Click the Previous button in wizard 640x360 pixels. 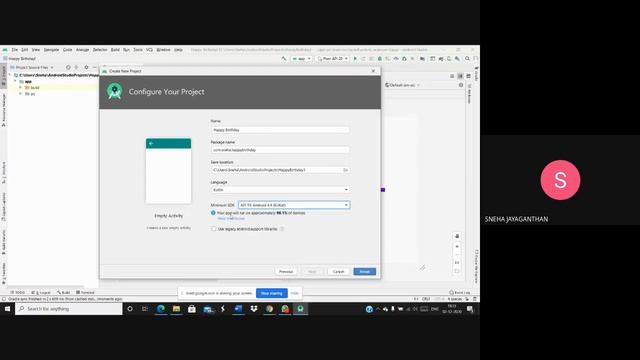[286, 271]
